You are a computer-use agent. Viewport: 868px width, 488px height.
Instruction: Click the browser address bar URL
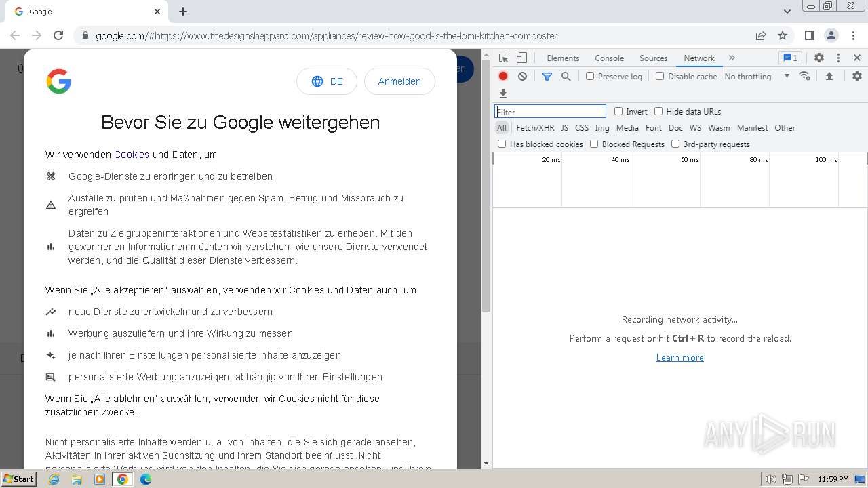pyautogui.click(x=327, y=35)
